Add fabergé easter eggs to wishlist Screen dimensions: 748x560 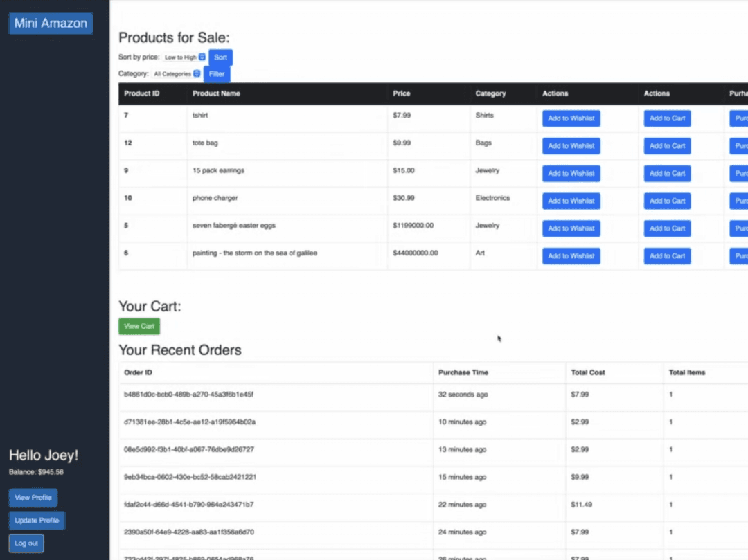571,228
